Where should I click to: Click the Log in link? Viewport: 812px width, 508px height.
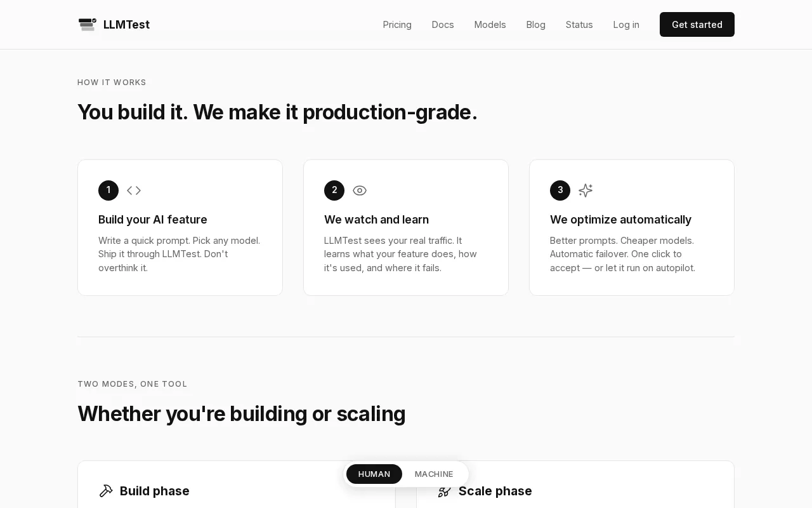626,25
